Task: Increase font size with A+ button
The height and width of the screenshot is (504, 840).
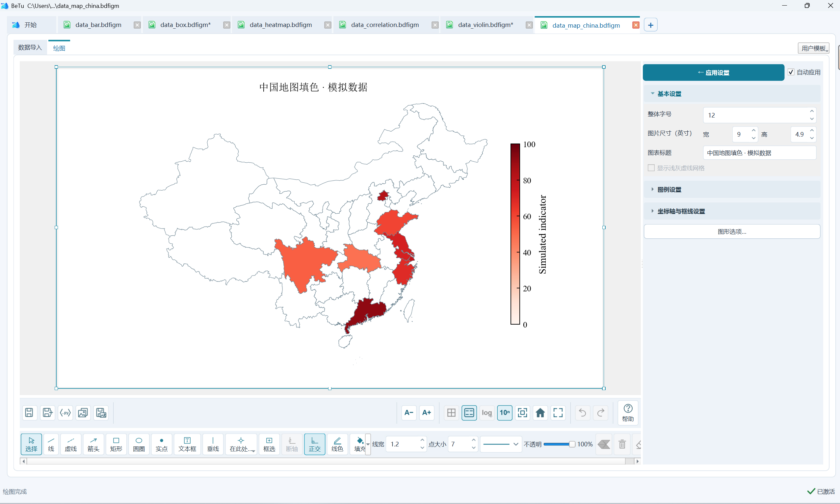Action: pyautogui.click(x=427, y=412)
